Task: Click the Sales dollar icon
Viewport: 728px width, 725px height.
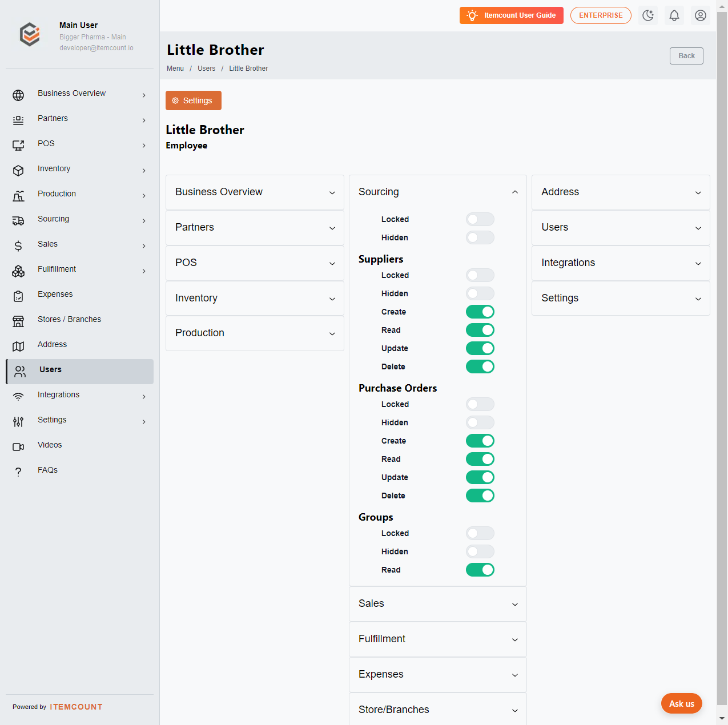Action: pos(18,246)
